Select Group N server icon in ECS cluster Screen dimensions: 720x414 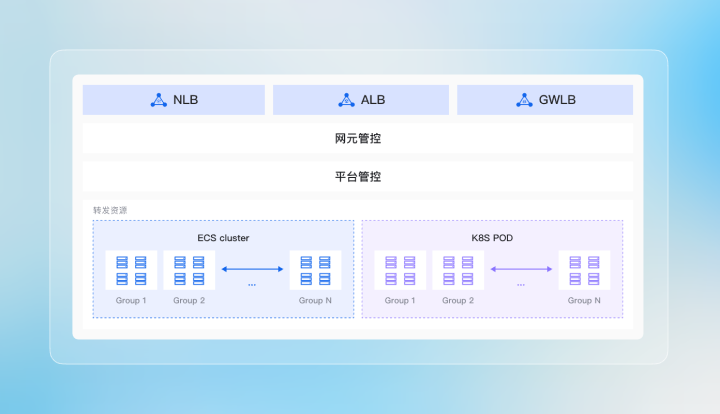click(x=315, y=270)
